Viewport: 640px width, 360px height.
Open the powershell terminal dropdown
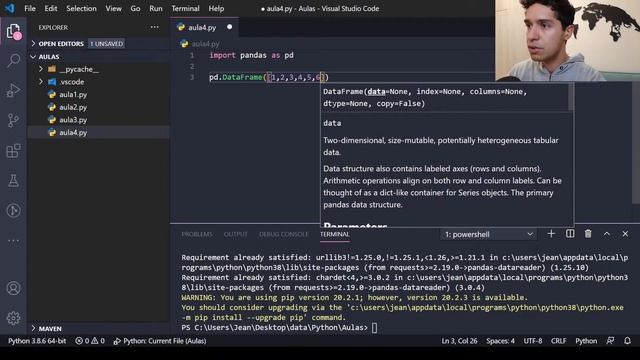[x=489, y=234]
